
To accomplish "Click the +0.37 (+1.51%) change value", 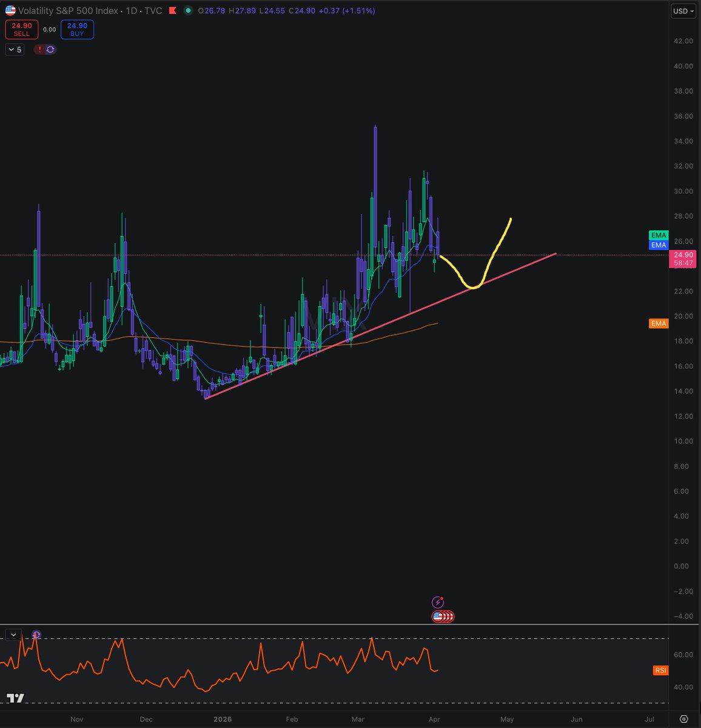I will coord(347,11).
